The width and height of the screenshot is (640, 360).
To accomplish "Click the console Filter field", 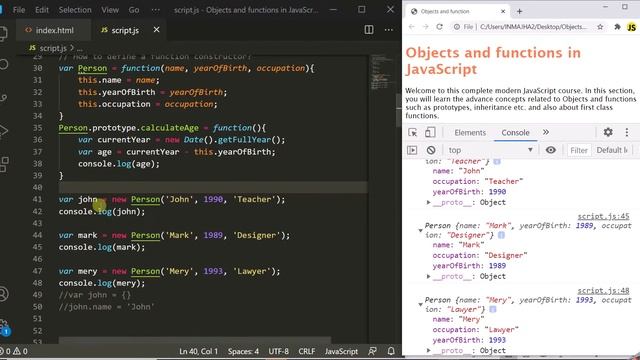I will [579, 150].
